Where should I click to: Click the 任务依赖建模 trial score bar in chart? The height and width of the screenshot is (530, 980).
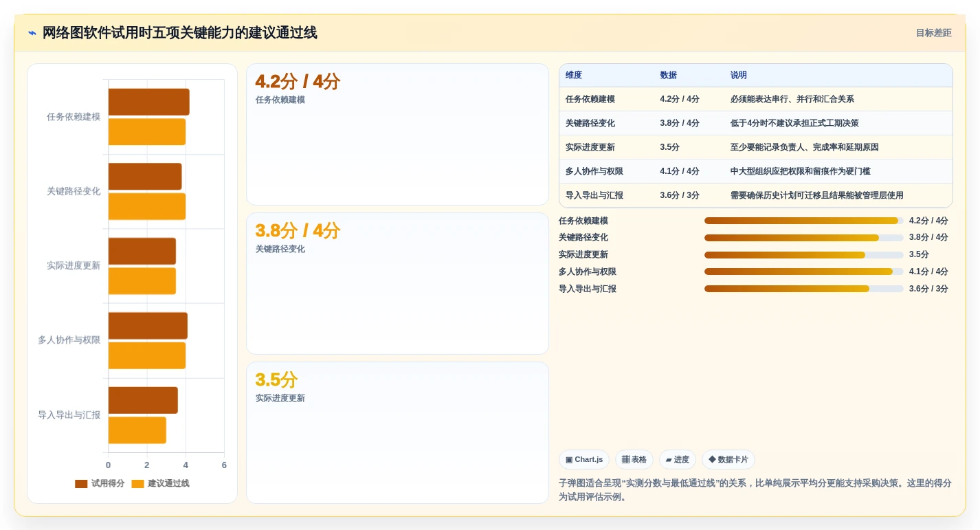pos(148,102)
